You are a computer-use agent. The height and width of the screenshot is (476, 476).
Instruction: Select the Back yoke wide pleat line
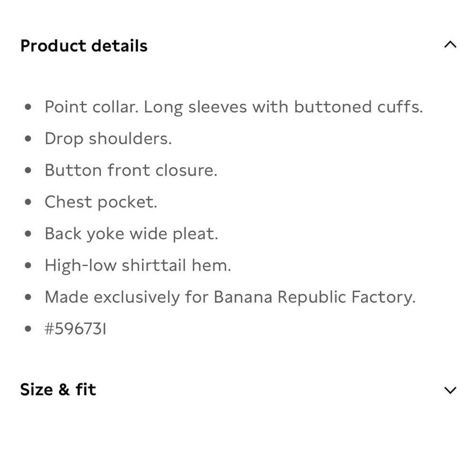131,234
